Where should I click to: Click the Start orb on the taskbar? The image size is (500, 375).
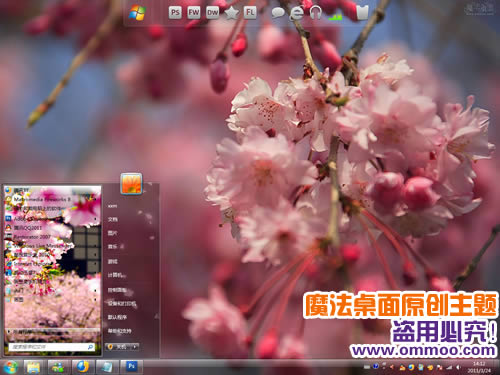tap(11, 367)
